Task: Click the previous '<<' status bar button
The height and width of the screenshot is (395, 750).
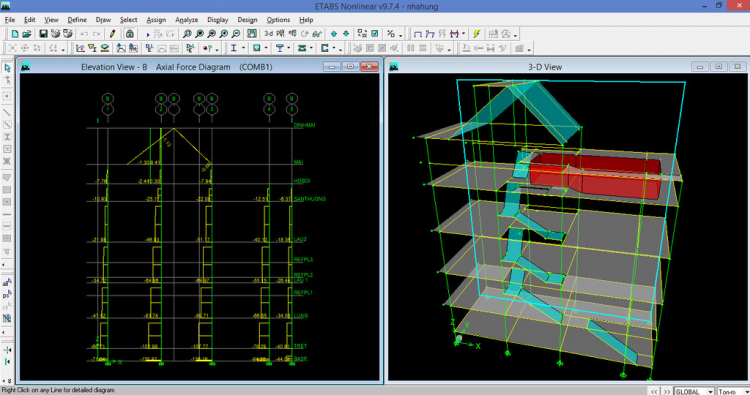Action: point(653,391)
